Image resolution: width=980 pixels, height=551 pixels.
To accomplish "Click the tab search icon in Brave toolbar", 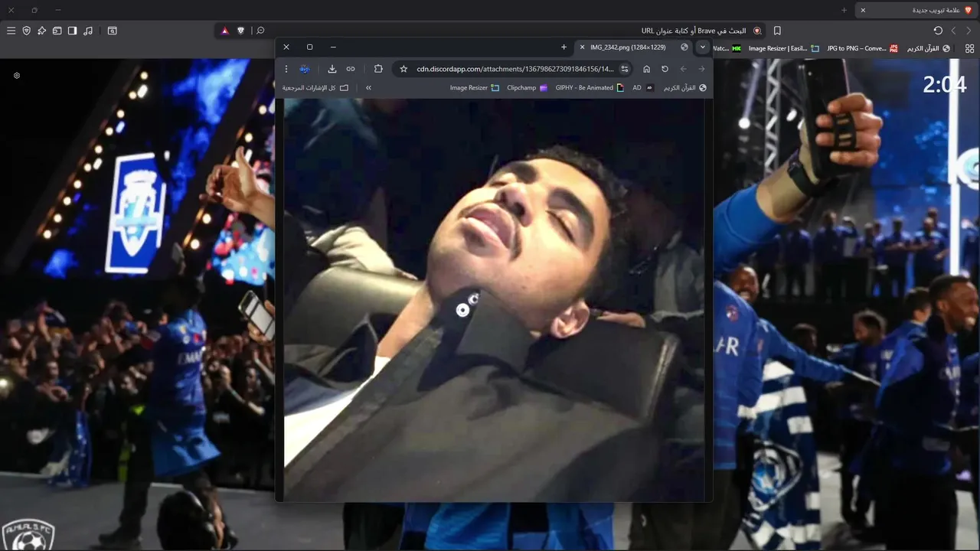I will [x=113, y=31].
